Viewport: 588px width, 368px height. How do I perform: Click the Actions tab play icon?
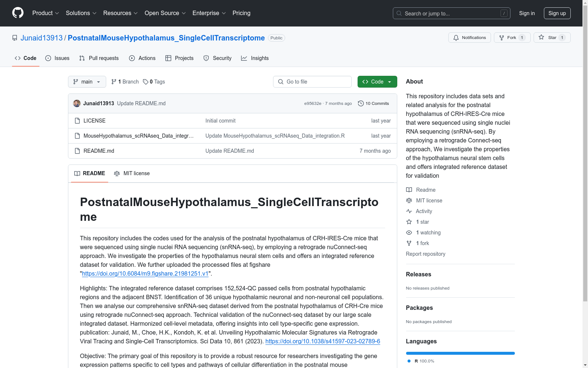click(x=132, y=58)
